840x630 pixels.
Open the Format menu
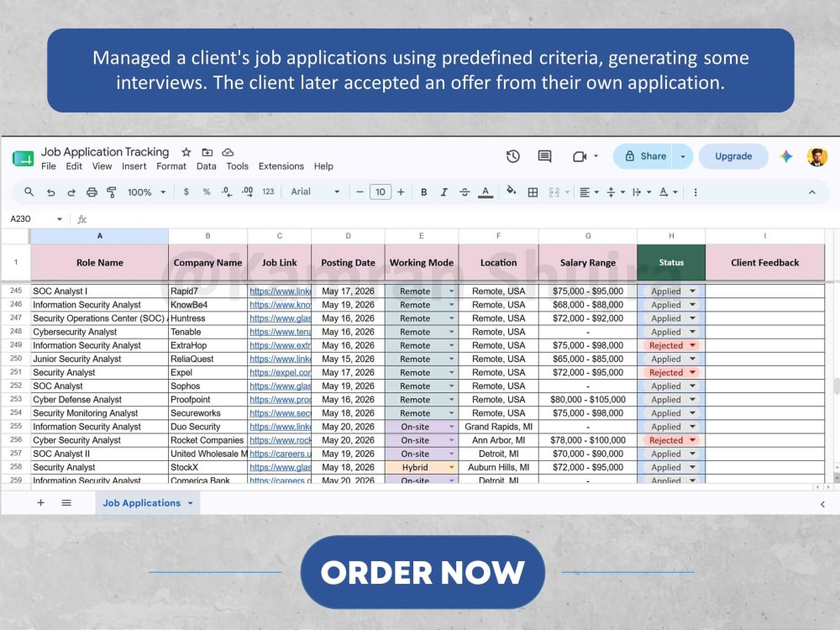click(x=171, y=166)
